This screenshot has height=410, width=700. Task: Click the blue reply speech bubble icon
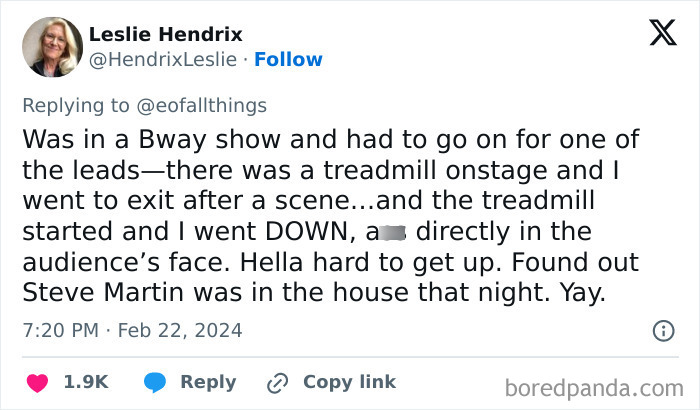click(x=154, y=382)
